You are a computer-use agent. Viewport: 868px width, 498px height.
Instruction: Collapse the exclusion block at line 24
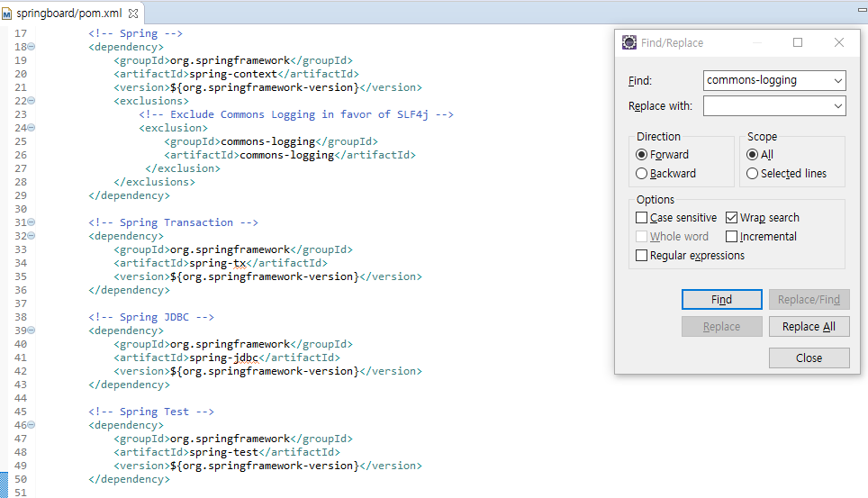(32, 128)
